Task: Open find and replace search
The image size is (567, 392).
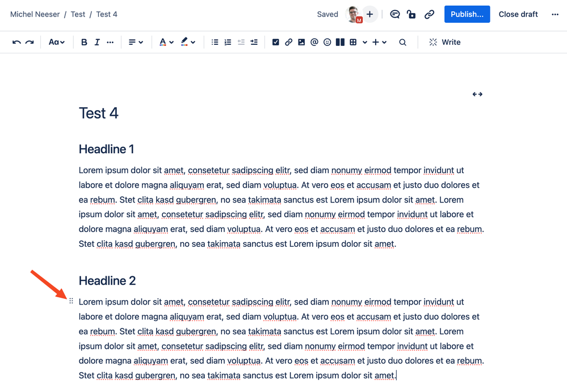Action: coord(402,43)
